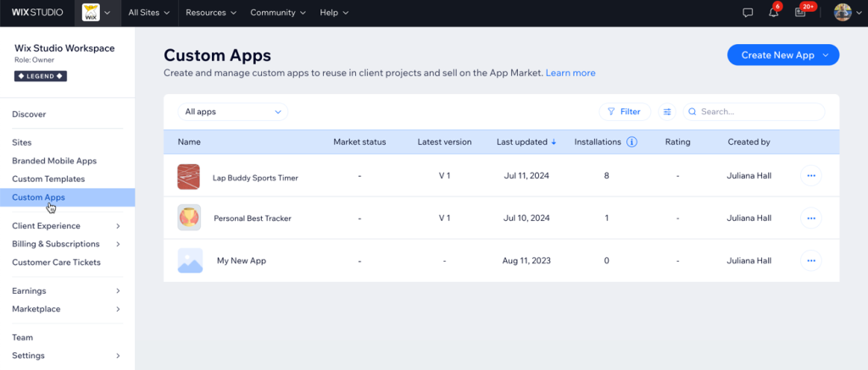Screen dimensions: 868x370
Task: Open the column customization sliders icon
Action: click(667, 112)
